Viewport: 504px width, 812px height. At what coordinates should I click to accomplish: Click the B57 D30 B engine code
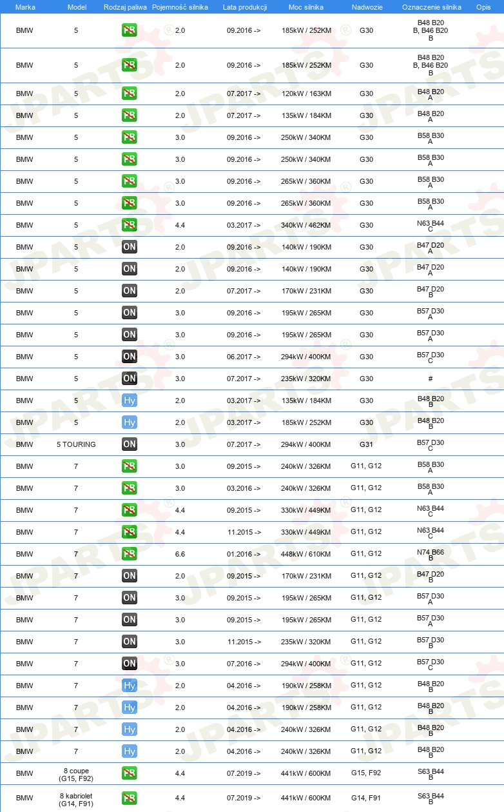(x=431, y=642)
